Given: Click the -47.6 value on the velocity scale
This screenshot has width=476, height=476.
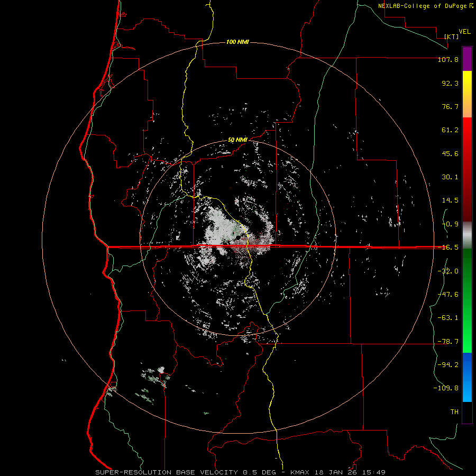Looking at the screenshot, I should pyautogui.click(x=448, y=295).
